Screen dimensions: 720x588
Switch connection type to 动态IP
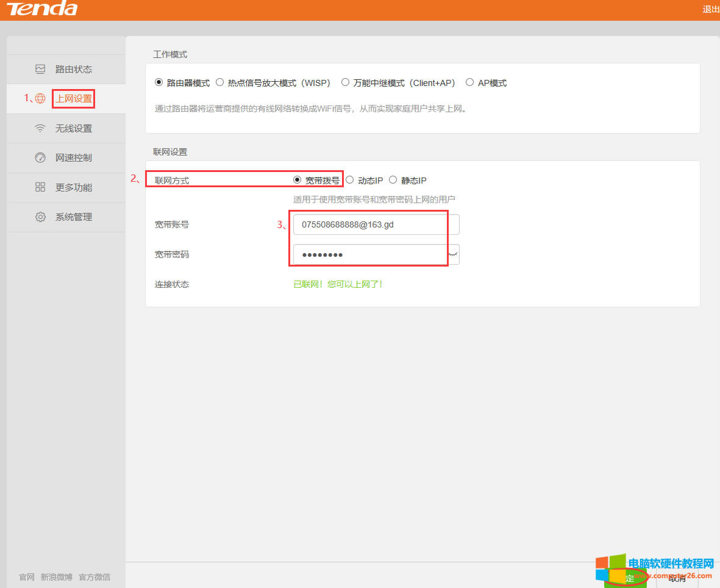tap(349, 180)
